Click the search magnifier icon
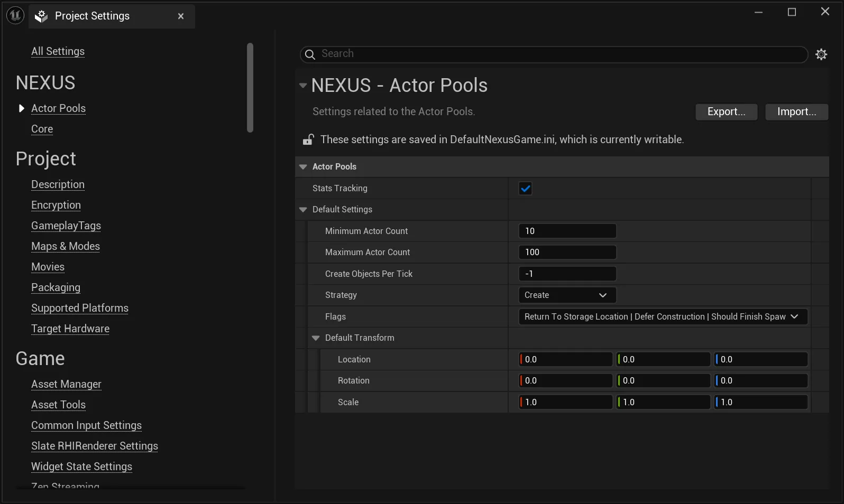 pos(310,54)
